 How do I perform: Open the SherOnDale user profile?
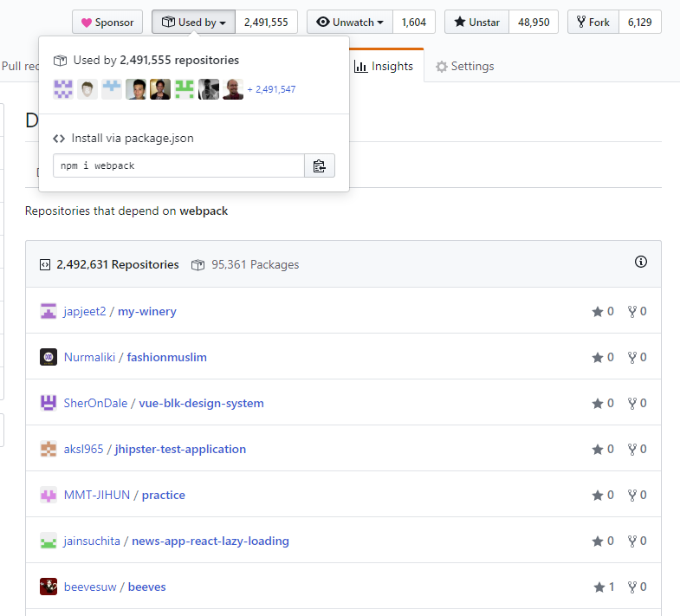96,404
